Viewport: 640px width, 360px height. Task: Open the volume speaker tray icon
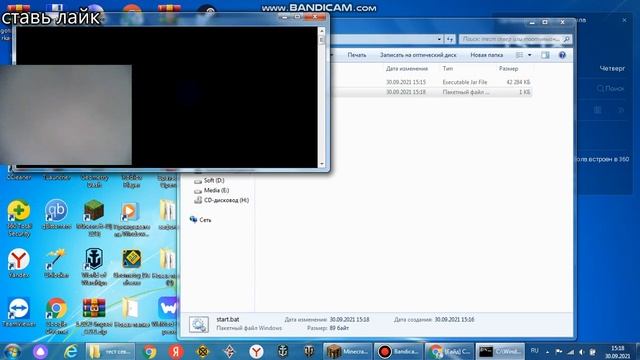point(582,352)
